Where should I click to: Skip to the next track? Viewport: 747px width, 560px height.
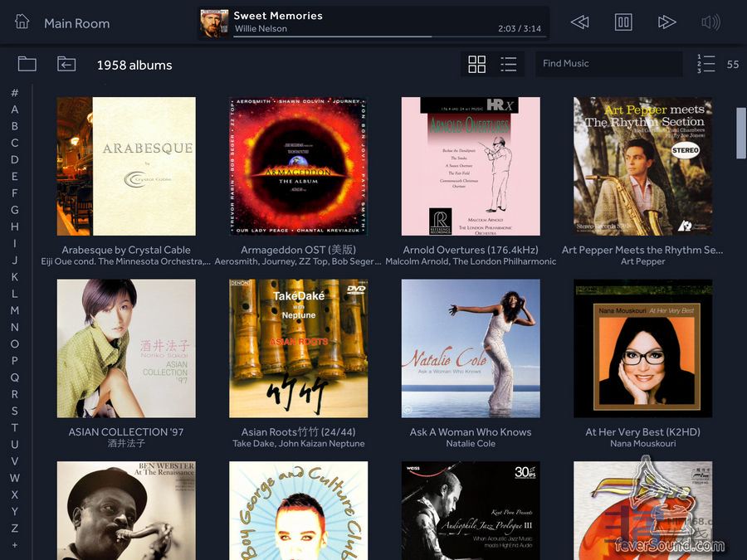coord(666,22)
